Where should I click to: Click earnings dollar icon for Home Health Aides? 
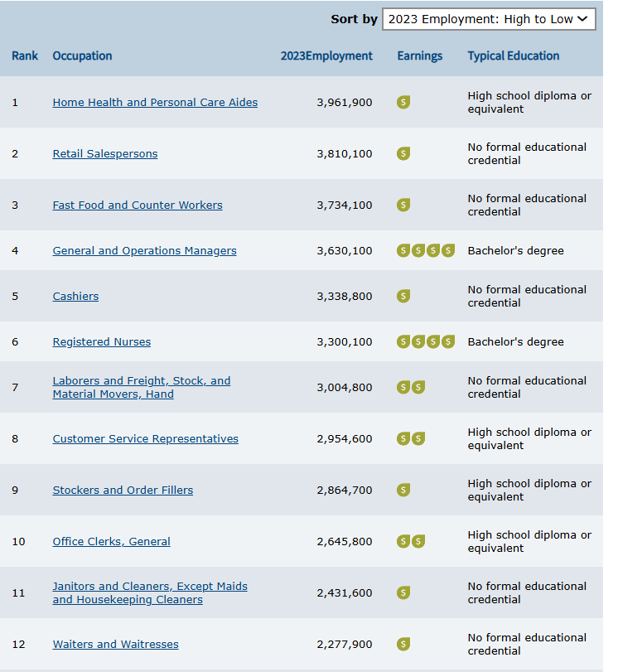click(403, 102)
